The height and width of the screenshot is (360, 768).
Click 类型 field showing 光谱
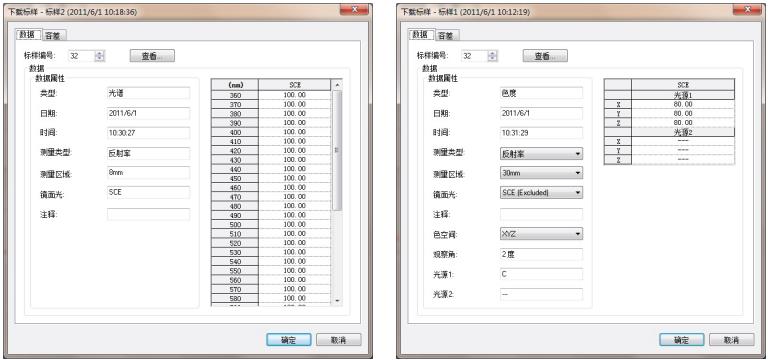click(x=148, y=93)
